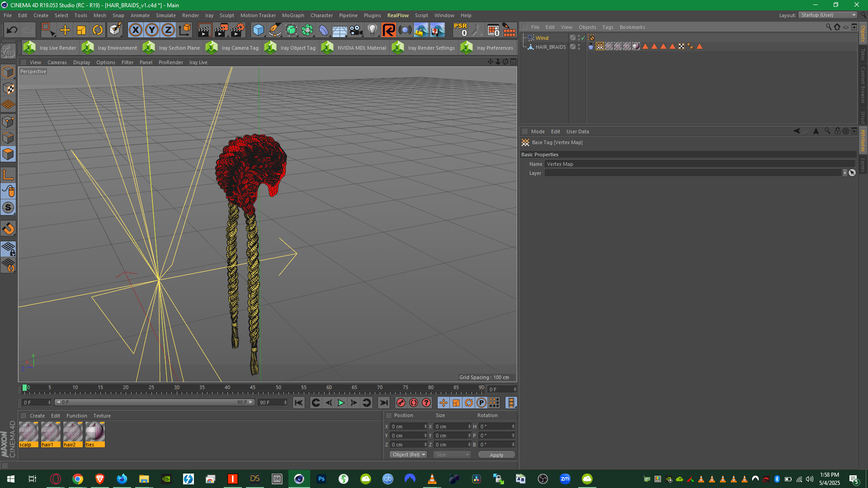Toggle Z axis lock

coord(168,30)
